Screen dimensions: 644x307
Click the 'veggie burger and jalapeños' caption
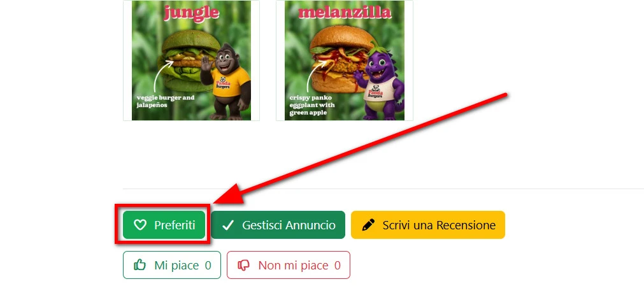click(x=166, y=101)
